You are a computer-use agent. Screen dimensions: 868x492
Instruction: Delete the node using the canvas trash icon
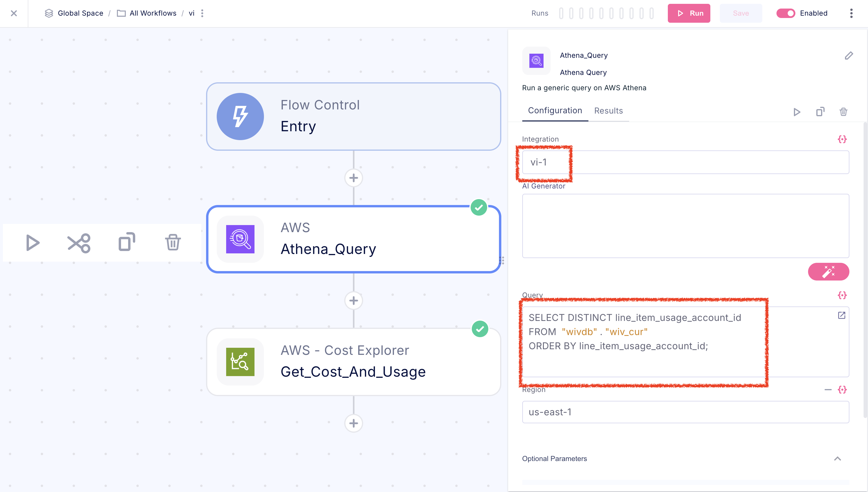pos(172,243)
